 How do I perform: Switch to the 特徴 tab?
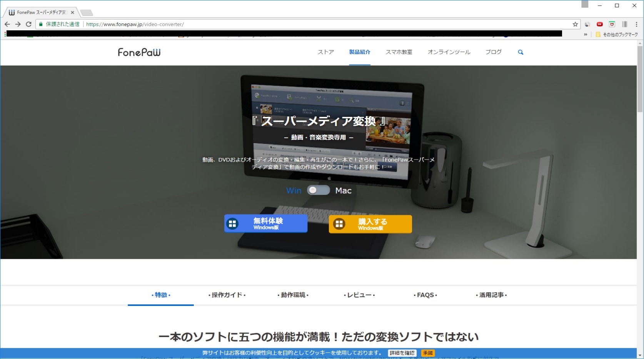click(161, 295)
